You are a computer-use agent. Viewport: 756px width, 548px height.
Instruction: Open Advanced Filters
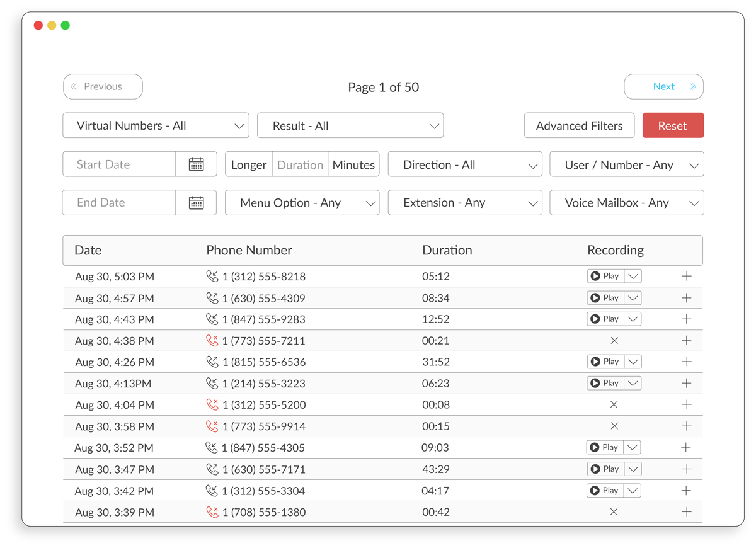point(579,125)
